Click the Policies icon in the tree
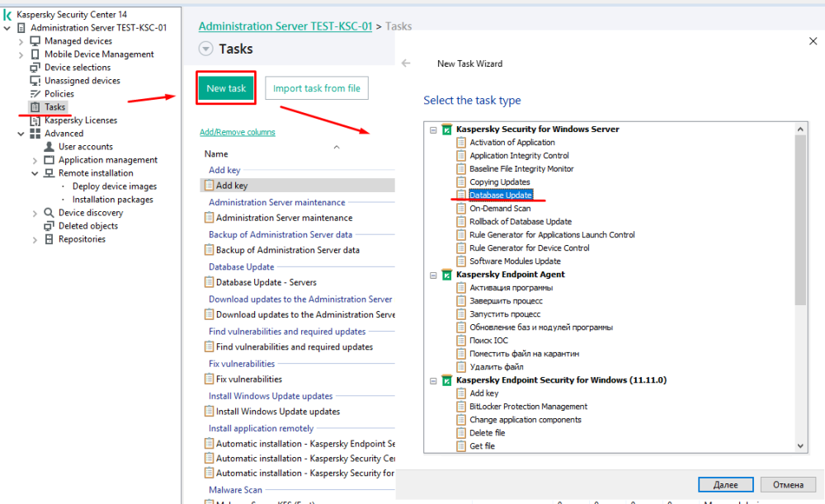The width and height of the screenshot is (825, 504). (x=35, y=94)
